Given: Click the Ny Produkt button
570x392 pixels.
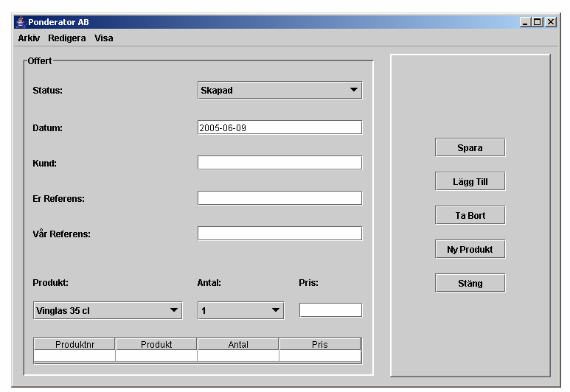Looking at the screenshot, I should pos(470,249).
